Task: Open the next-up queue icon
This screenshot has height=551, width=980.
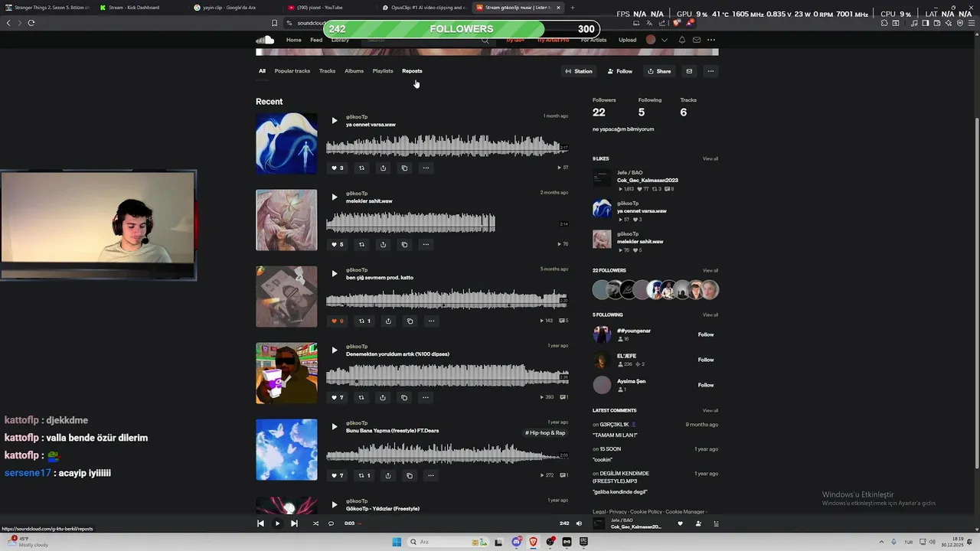Action: click(717, 523)
